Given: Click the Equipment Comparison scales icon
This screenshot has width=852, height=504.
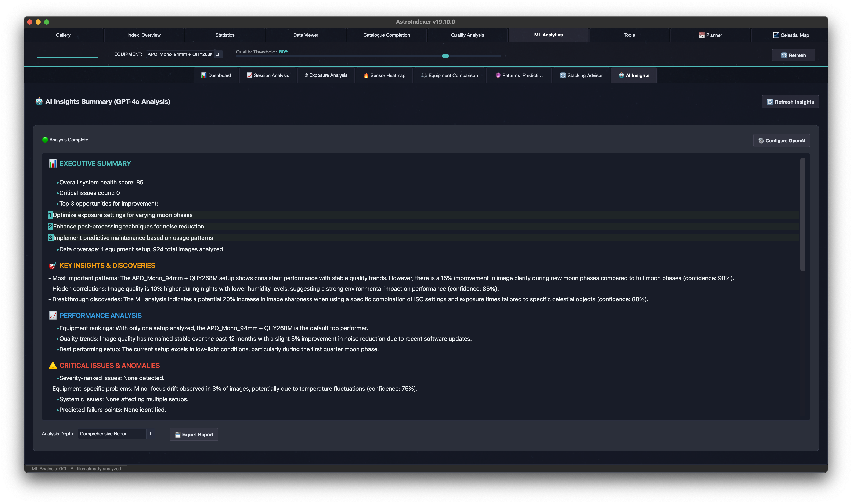Looking at the screenshot, I should (x=424, y=75).
